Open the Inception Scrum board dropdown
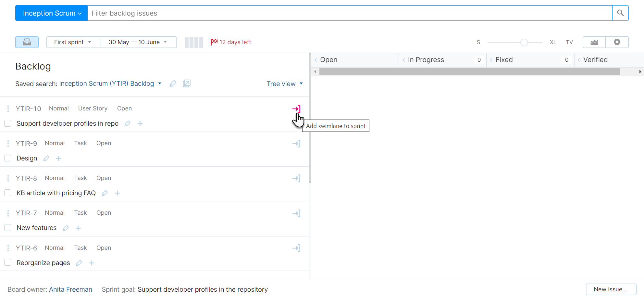This screenshot has width=644, height=305. click(x=52, y=13)
